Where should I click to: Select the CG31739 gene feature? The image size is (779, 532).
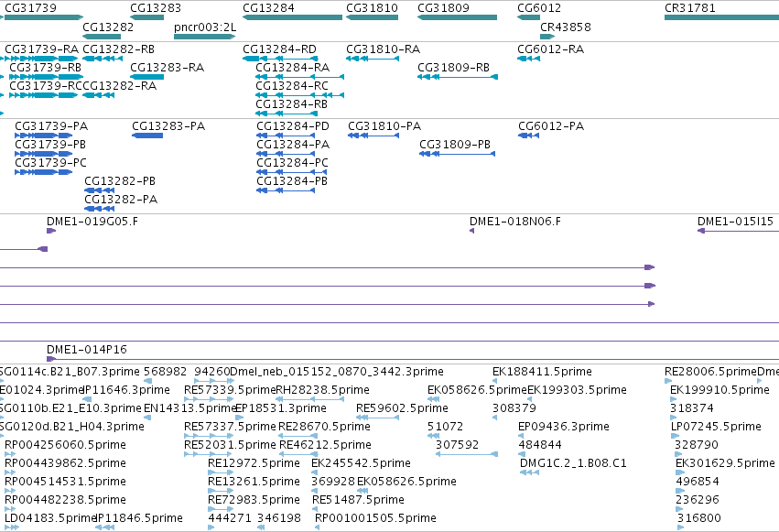click(42, 17)
